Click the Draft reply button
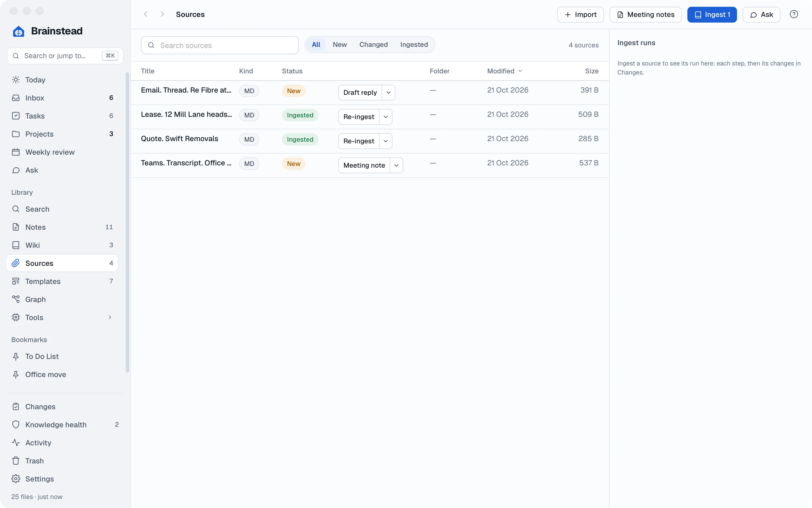This screenshot has height=508, width=812. [360, 93]
